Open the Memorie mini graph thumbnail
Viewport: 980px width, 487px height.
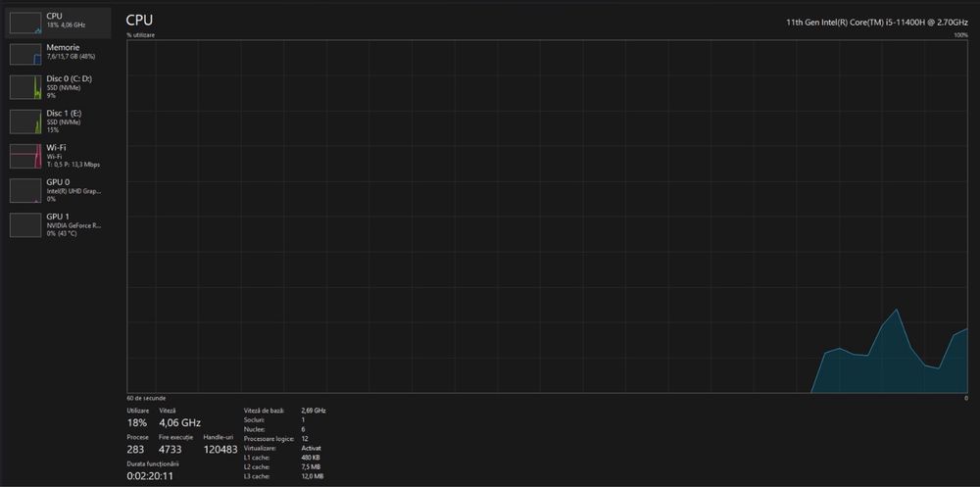click(25, 55)
